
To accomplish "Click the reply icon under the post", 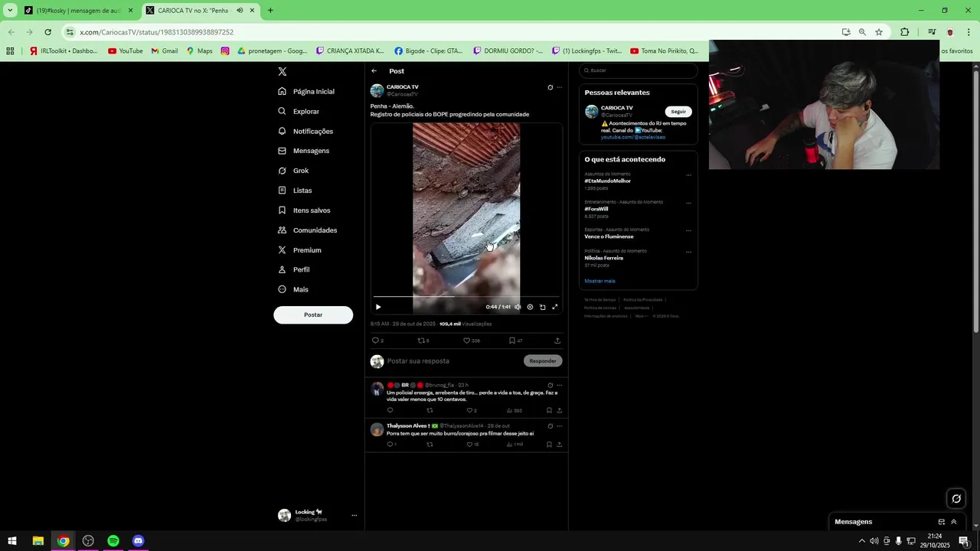I will coord(375,341).
